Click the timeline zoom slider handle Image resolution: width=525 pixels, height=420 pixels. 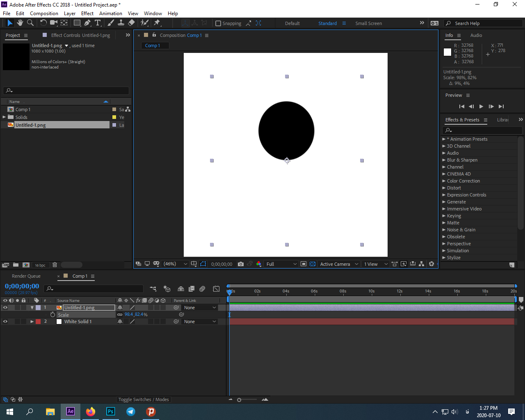pos(239,400)
